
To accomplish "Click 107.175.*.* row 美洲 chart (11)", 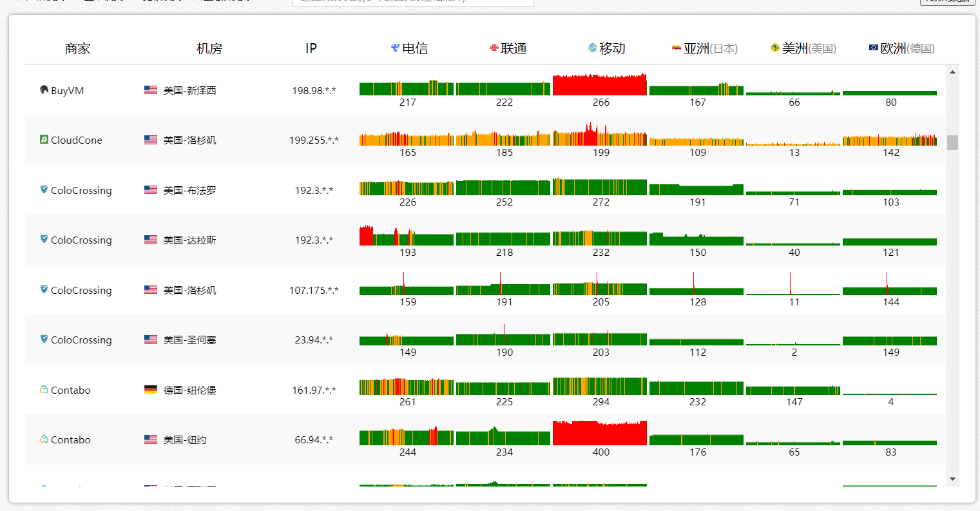I will (793, 284).
